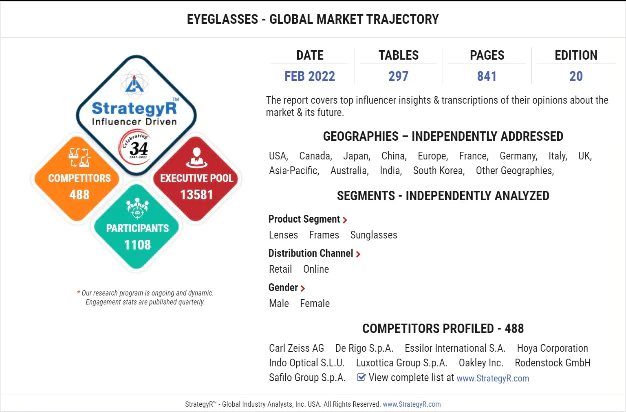
Task: Click the Europe geography entry
Action: 433,156
